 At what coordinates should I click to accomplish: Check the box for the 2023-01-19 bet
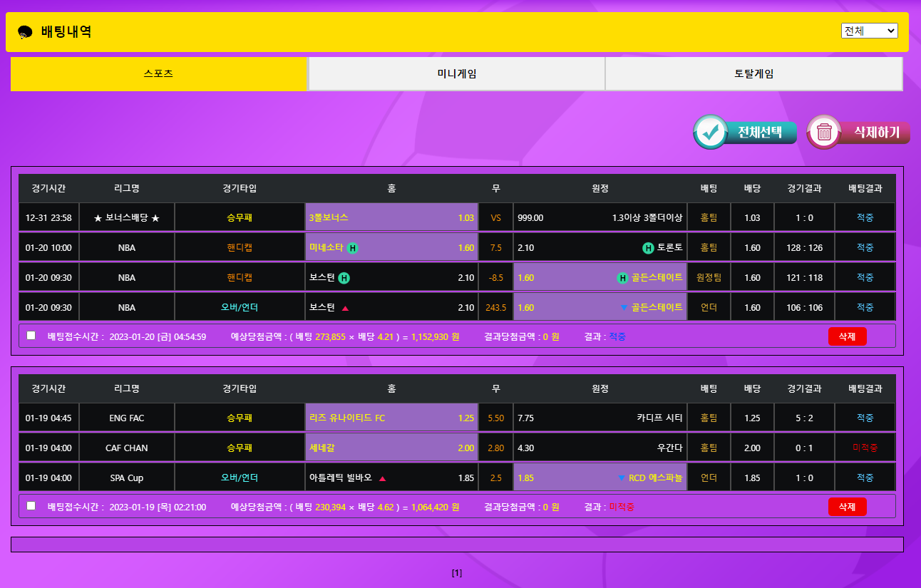(31, 506)
